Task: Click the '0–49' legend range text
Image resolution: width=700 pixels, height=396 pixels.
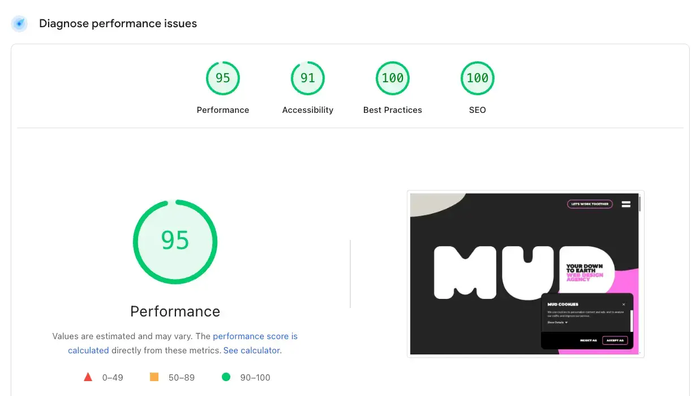Action: (x=112, y=378)
